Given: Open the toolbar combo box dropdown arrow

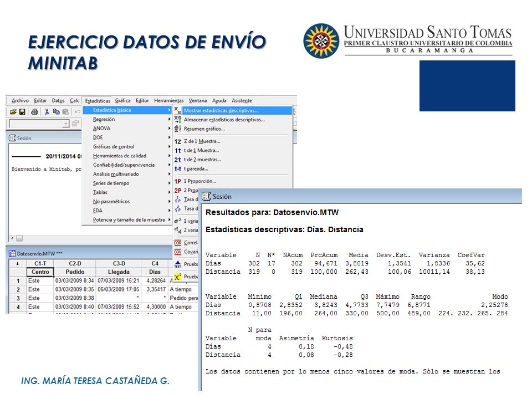Looking at the screenshot, I should click(66, 124).
